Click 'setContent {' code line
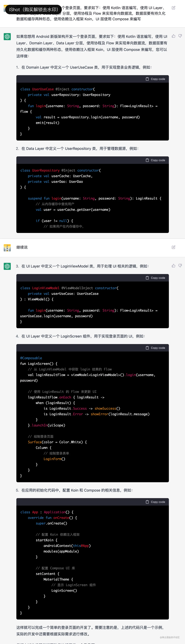Screen dimensions: 185x644 coord(48,574)
